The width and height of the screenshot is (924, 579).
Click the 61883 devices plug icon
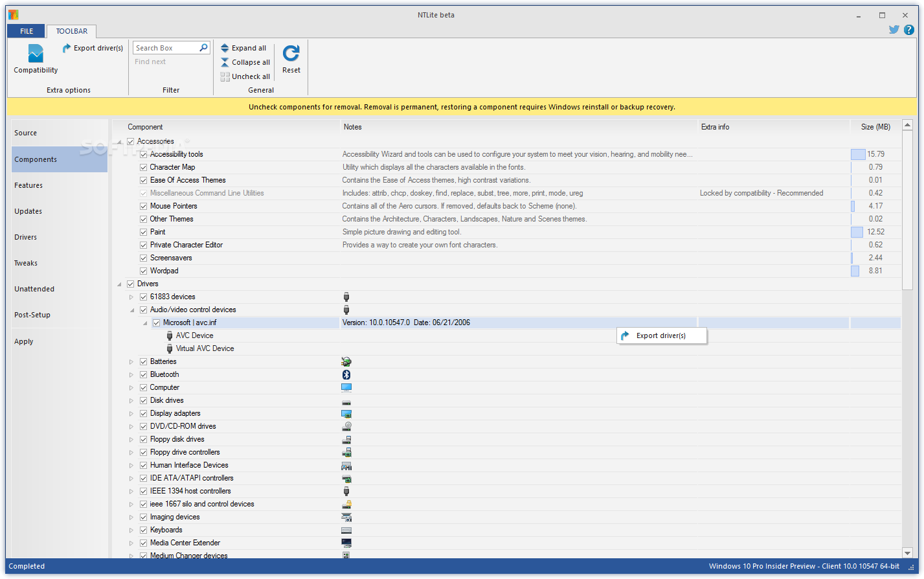coord(346,297)
